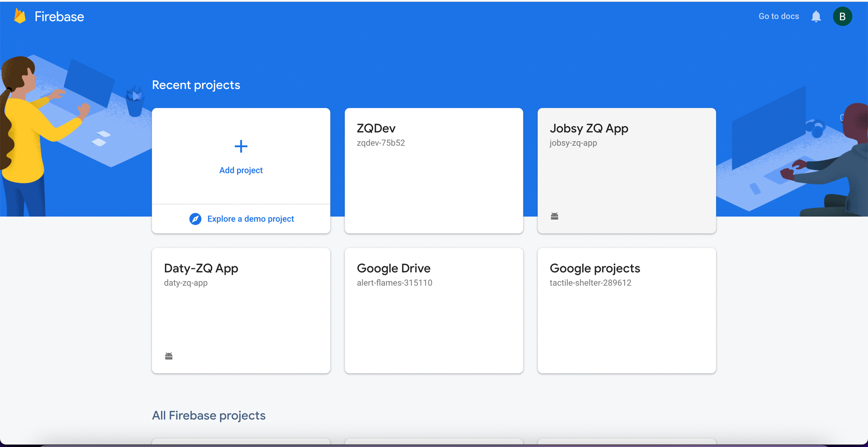Click the compass icon for demo project
The image size is (868, 447).
195,219
